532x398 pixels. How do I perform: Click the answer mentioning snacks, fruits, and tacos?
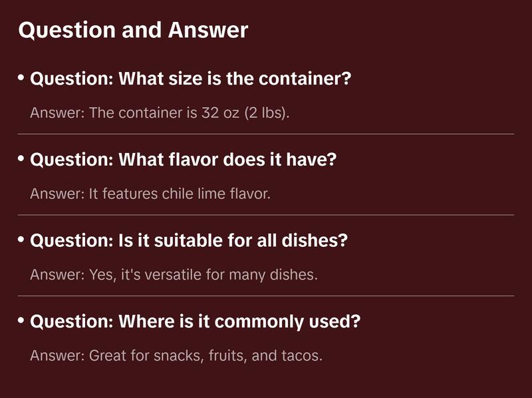(x=176, y=355)
